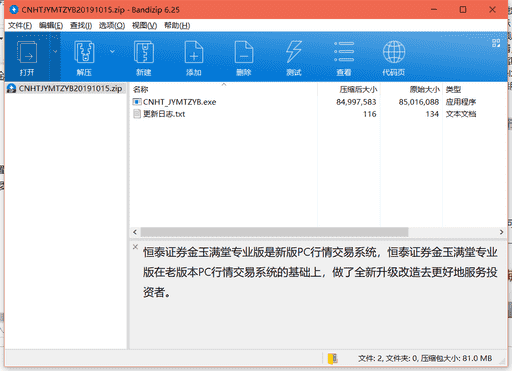Select file 更新日志.txt
Image resolution: width=512 pixels, height=371 pixels.
tap(164, 114)
